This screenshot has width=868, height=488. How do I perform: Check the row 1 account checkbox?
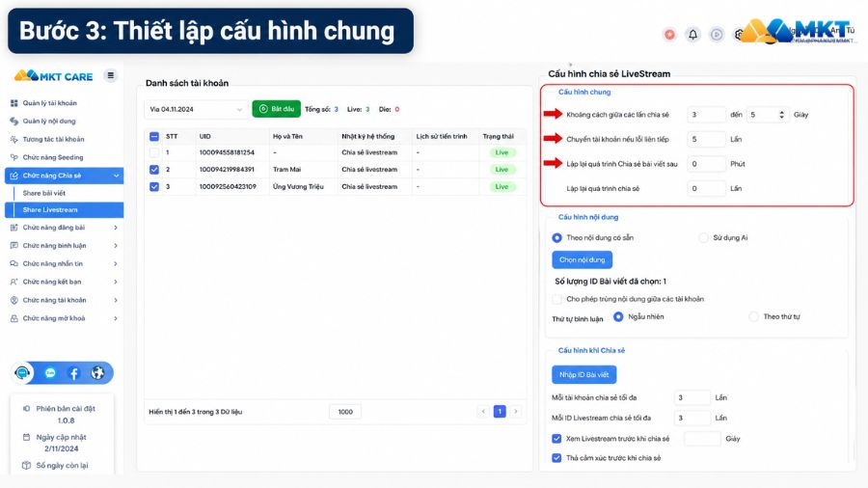[154, 152]
